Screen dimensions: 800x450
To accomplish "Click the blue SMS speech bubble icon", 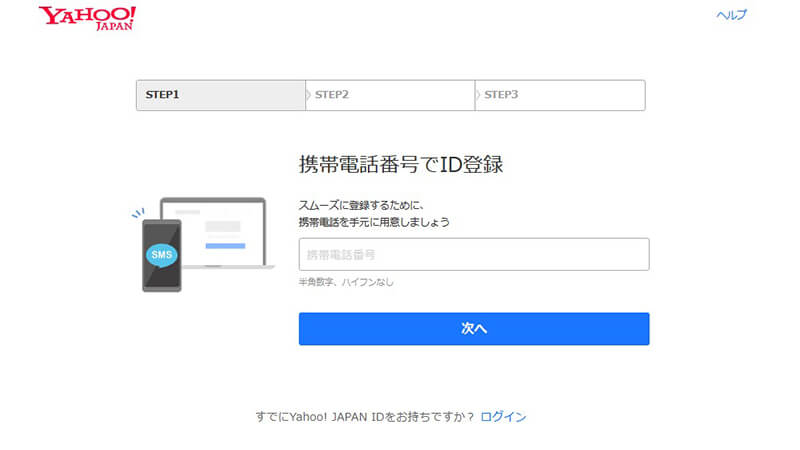I will [161, 255].
